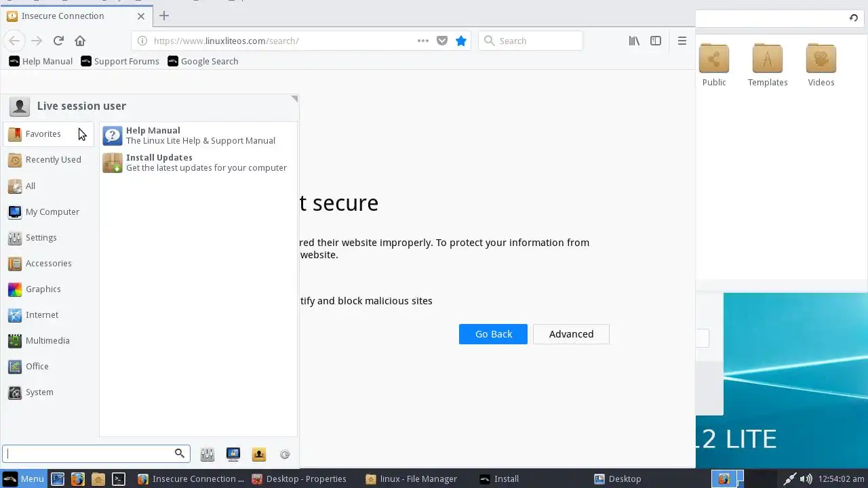The image size is (868, 488).
Task: Click the Live session user avatar icon
Action: pos(20,106)
